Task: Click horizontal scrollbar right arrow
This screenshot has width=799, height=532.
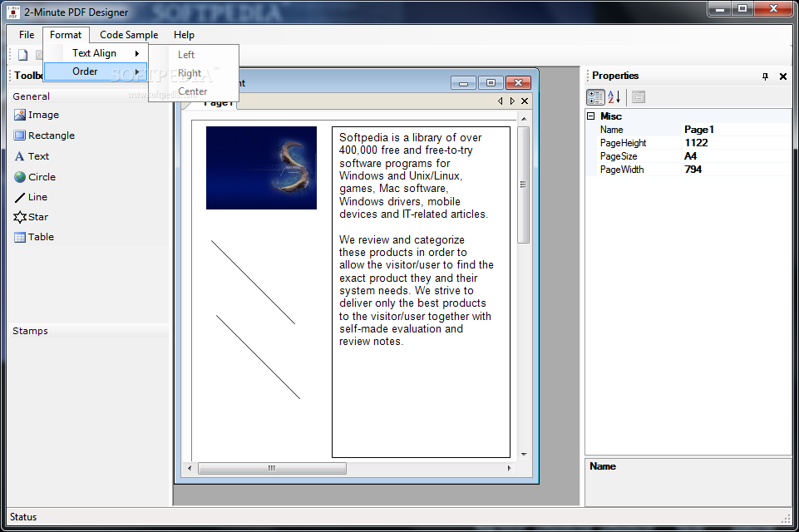Action: [509, 468]
